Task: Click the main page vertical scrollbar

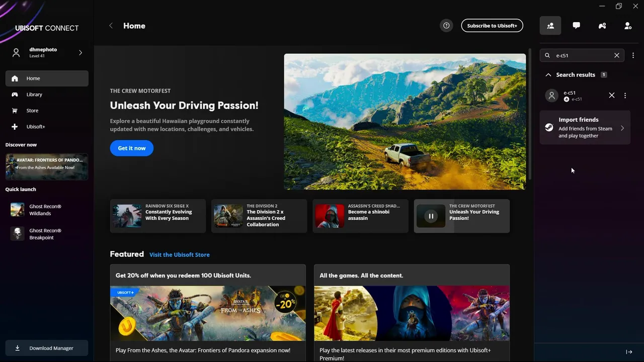Action: [x=530, y=114]
